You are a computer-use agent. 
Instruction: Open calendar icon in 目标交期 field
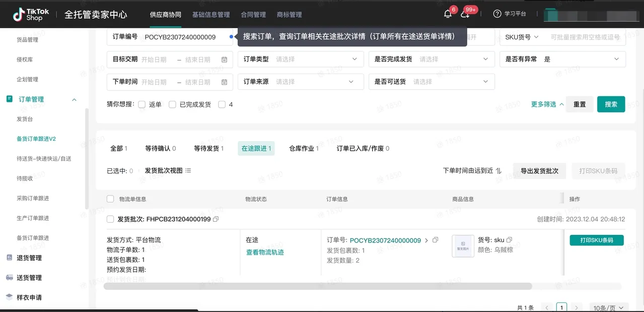[225, 59]
